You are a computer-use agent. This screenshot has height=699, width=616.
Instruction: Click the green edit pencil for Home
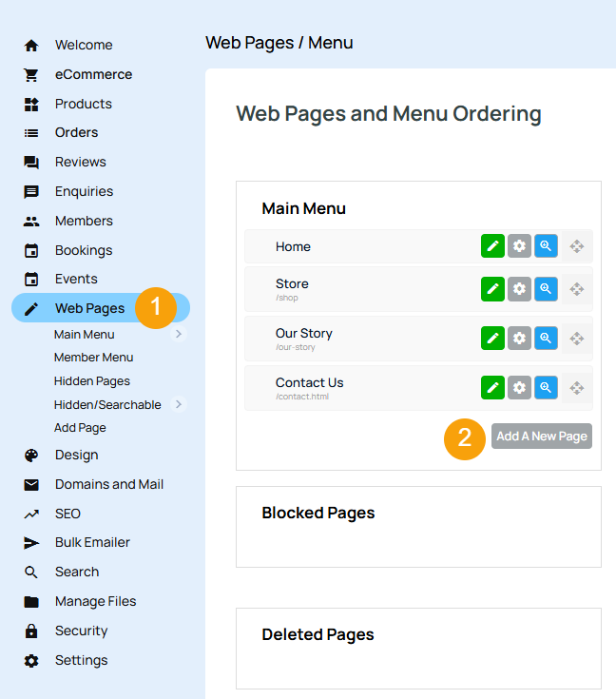point(492,246)
